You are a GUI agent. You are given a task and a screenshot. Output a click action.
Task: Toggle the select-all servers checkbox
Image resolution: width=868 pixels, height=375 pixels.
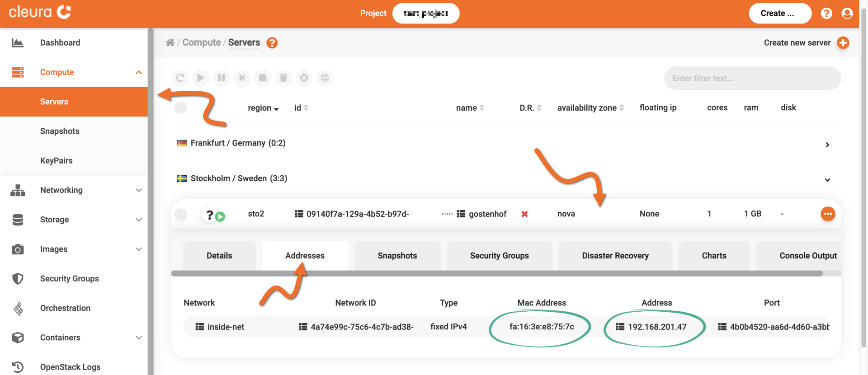[x=181, y=108]
